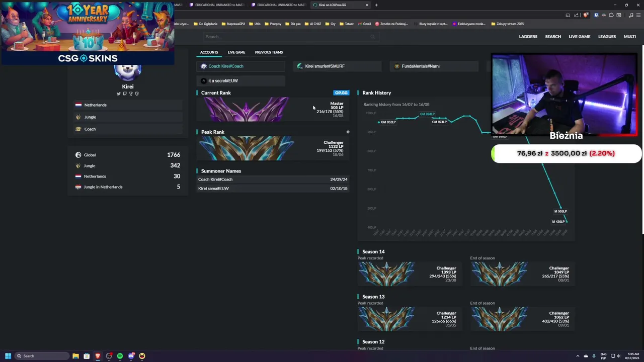Image resolution: width=644 pixels, height=362 pixels.
Task: Show hidden system tray icons
Action: pos(578,356)
